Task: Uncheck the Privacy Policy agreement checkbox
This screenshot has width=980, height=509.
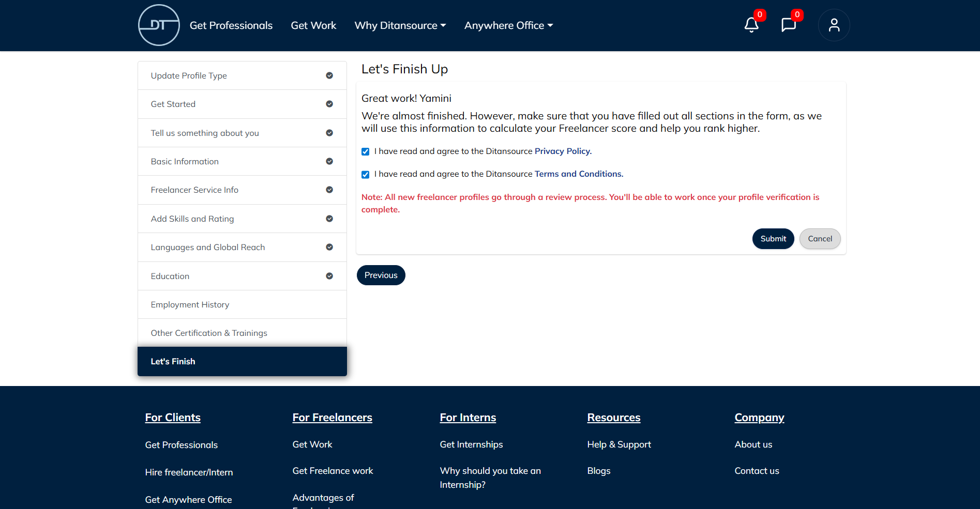Action: click(365, 152)
